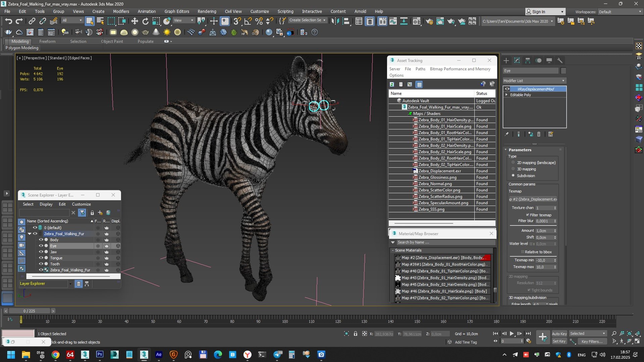Click Play Animation button
This screenshot has width=644, height=362.
tap(512, 333)
